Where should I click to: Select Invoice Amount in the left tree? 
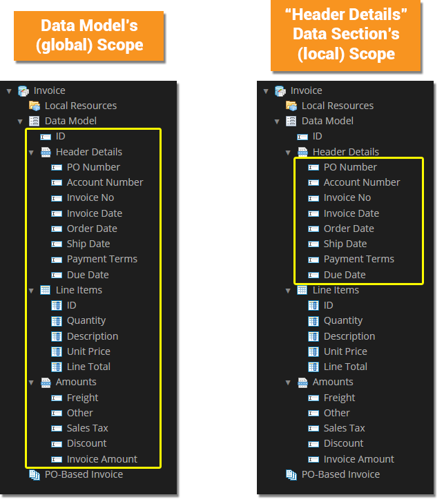[102, 459]
